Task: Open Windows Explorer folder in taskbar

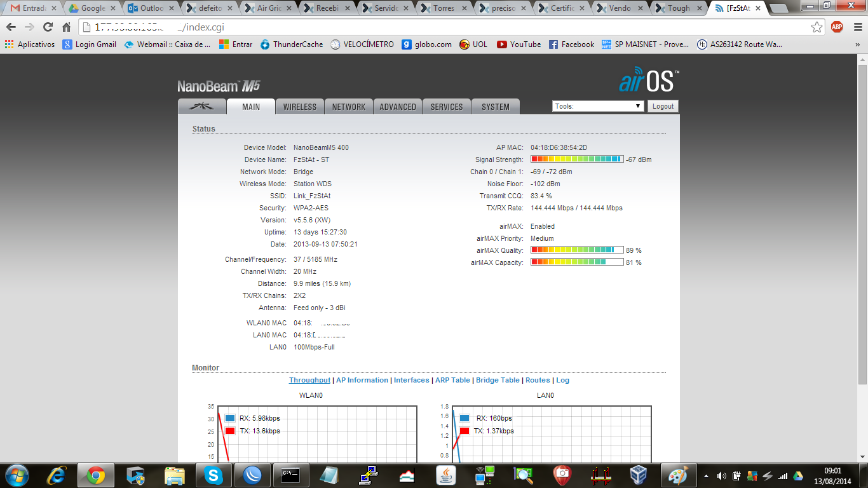Action: [x=174, y=475]
